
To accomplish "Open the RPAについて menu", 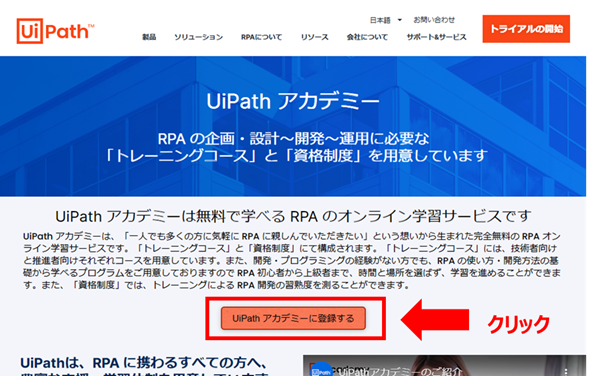I will click(x=262, y=37).
